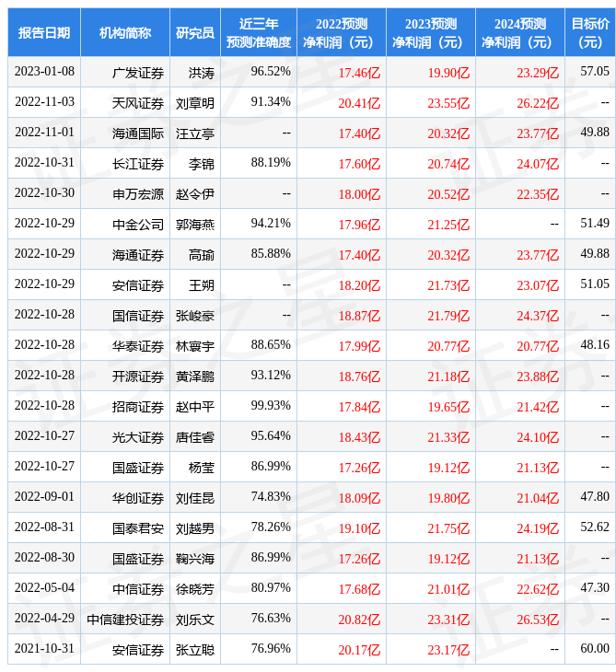Click analyst name 刘章明

(x=195, y=102)
